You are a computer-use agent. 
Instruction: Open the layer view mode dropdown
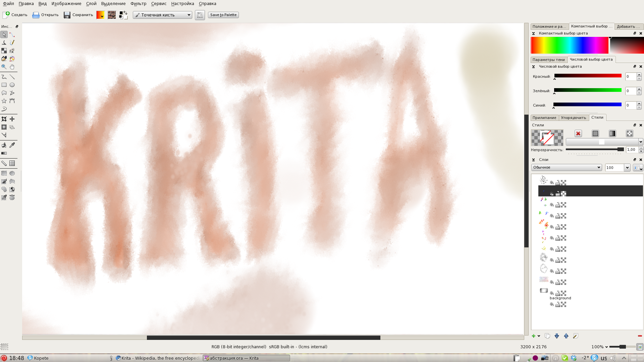638,168
